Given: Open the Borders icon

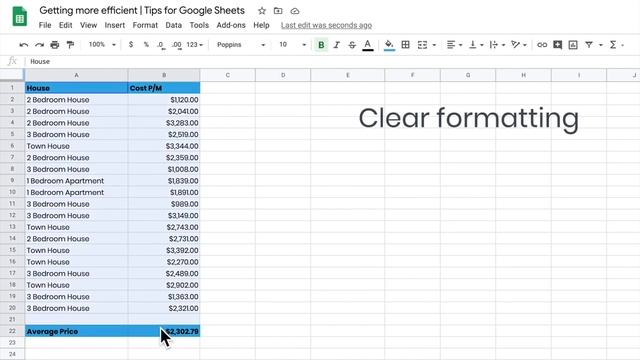Looking at the screenshot, I should tap(405, 45).
